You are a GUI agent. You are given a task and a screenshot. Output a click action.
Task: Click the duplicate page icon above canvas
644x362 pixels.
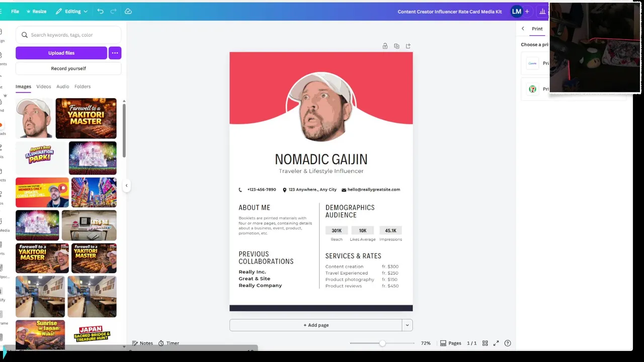[x=396, y=46]
